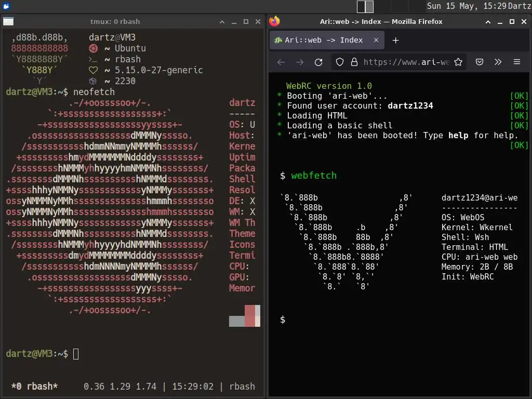The image size is (532, 399).
Task: Close the Firefox window
Action: [524, 22]
